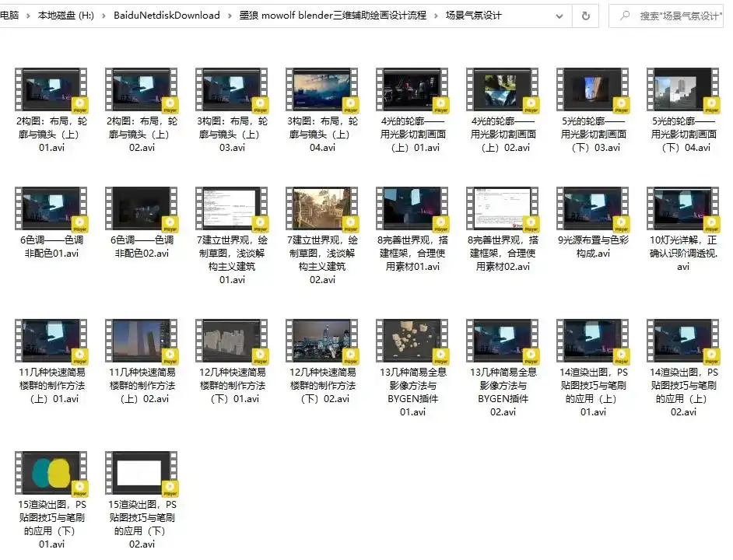Click the Player icon on 11几种快速简易楼群 01.avi
733x560 pixels.
tap(79, 356)
